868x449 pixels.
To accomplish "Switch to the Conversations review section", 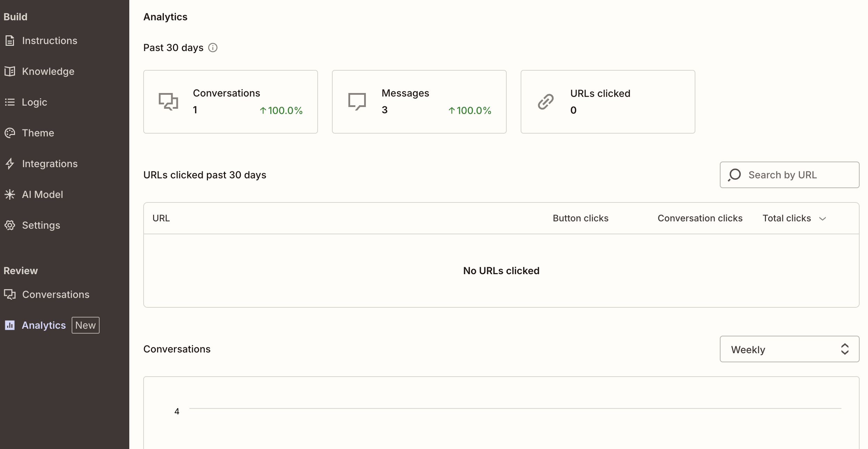I will tap(55, 294).
